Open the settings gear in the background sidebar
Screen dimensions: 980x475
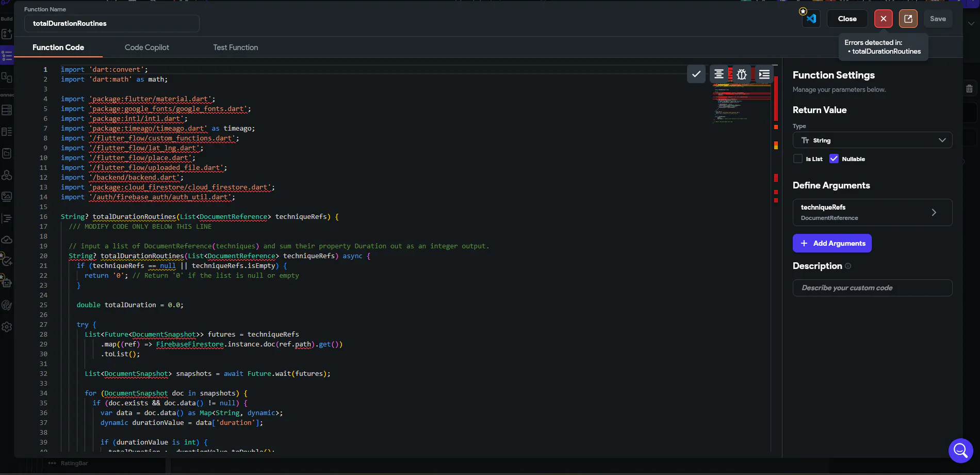[7, 327]
